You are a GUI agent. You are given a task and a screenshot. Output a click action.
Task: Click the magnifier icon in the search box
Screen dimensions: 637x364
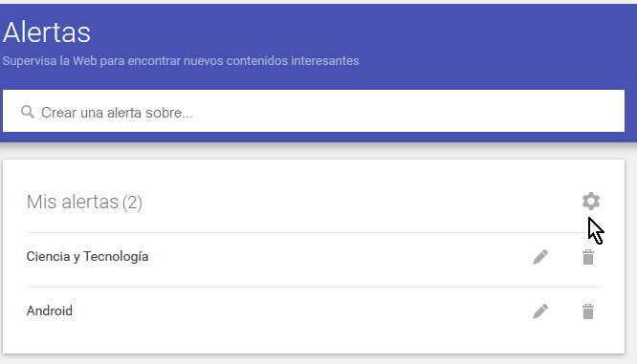click(x=28, y=112)
